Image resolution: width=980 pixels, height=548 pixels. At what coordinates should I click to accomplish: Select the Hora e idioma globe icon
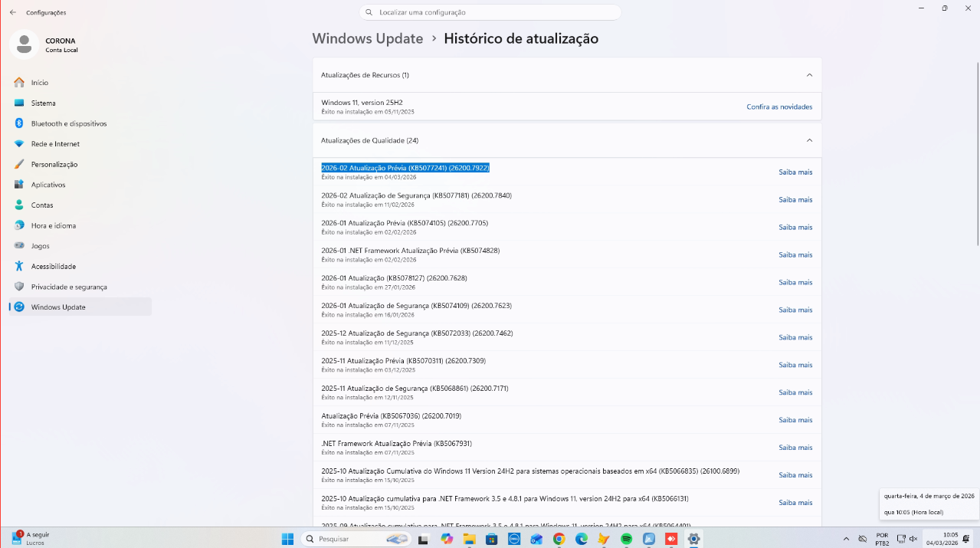coord(19,225)
